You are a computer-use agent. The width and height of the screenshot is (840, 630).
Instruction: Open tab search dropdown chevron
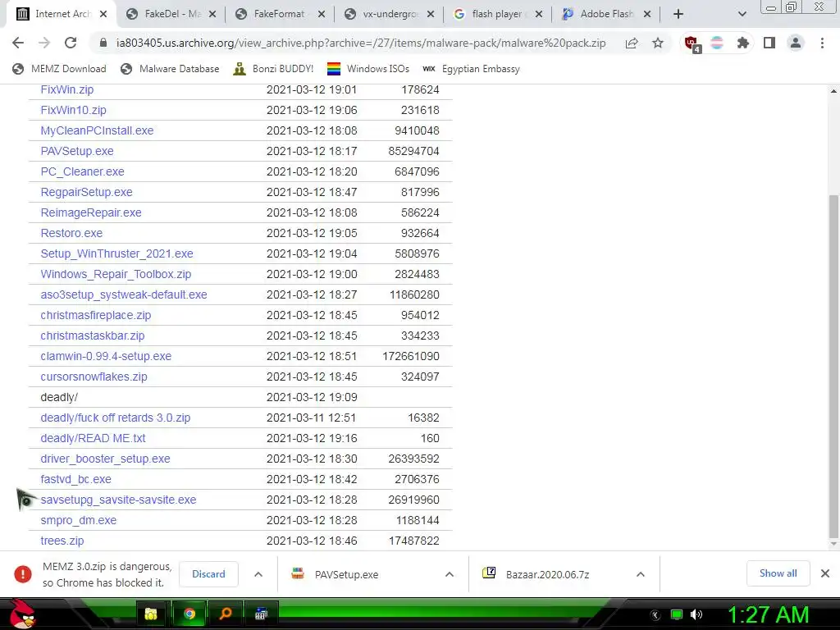742,14
